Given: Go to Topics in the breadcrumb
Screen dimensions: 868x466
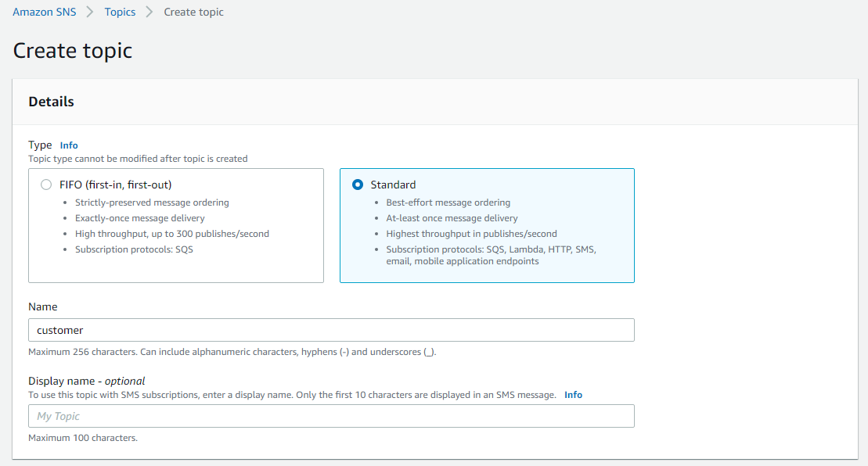Looking at the screenshot, I should coord(120,12).
